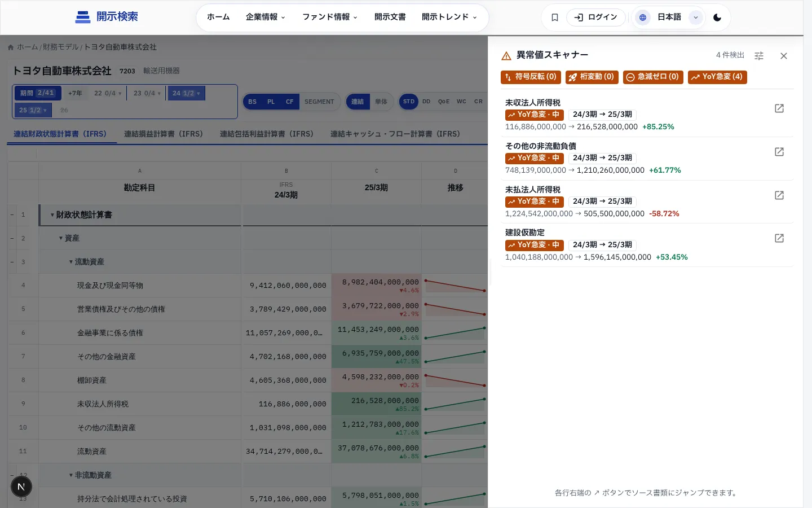The width and height of the screenshot is (812, 508).
Task: Click the bookmark icon in header
Action: tap(555, 17)
